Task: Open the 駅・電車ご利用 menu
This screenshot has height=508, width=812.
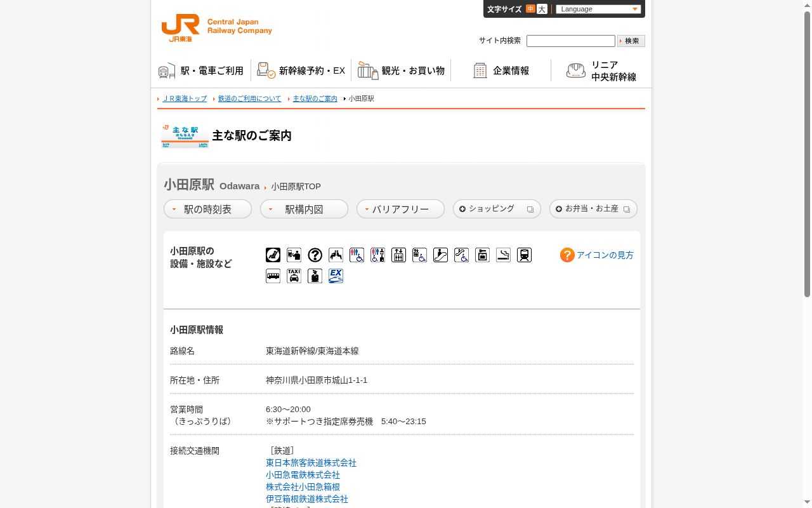Action: (201, 70)
